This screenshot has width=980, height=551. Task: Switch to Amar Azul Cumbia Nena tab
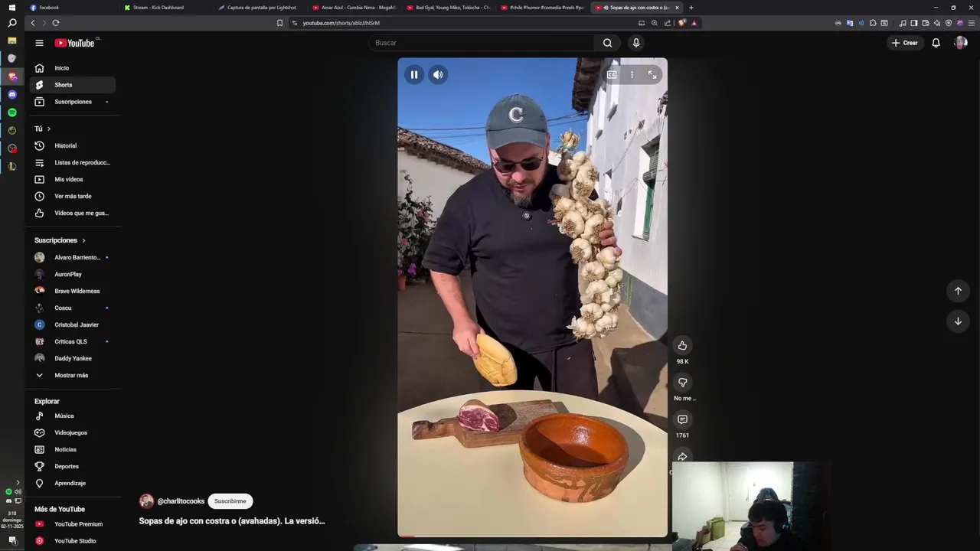coord(354,8)
